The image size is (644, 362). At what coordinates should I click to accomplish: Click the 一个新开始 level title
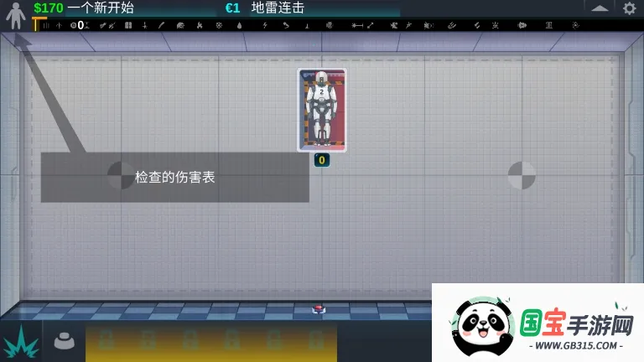coord(101,8)
